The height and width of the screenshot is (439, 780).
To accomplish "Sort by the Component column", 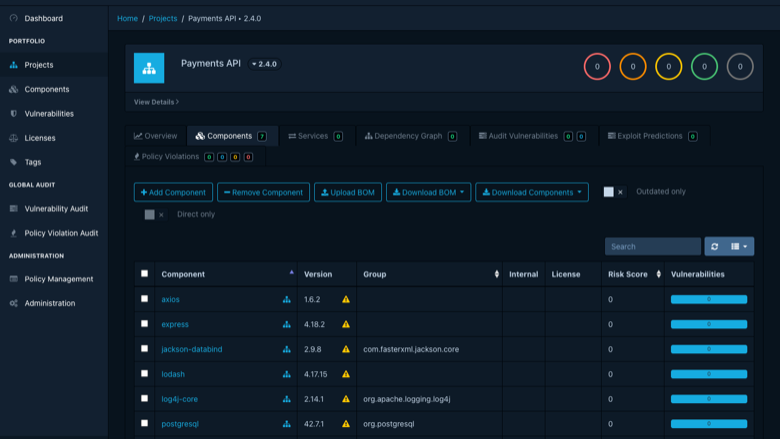I will pyautogui.click(x=226, y=274).
